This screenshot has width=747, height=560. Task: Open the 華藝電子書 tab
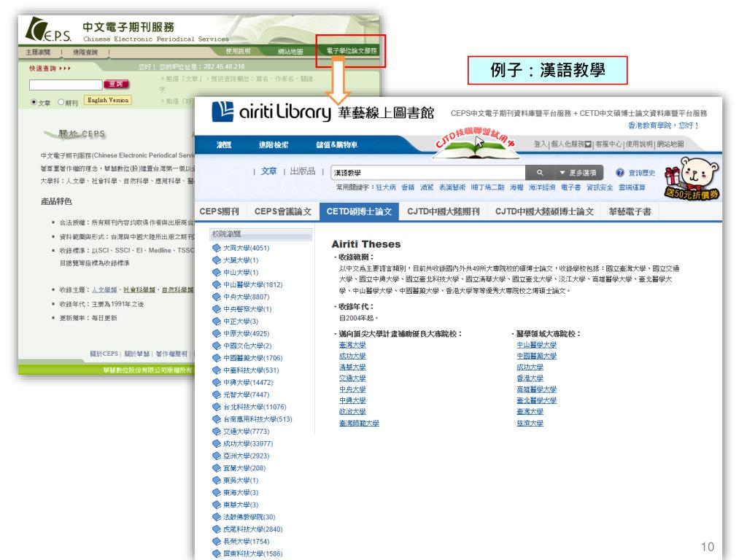point(630,211)
